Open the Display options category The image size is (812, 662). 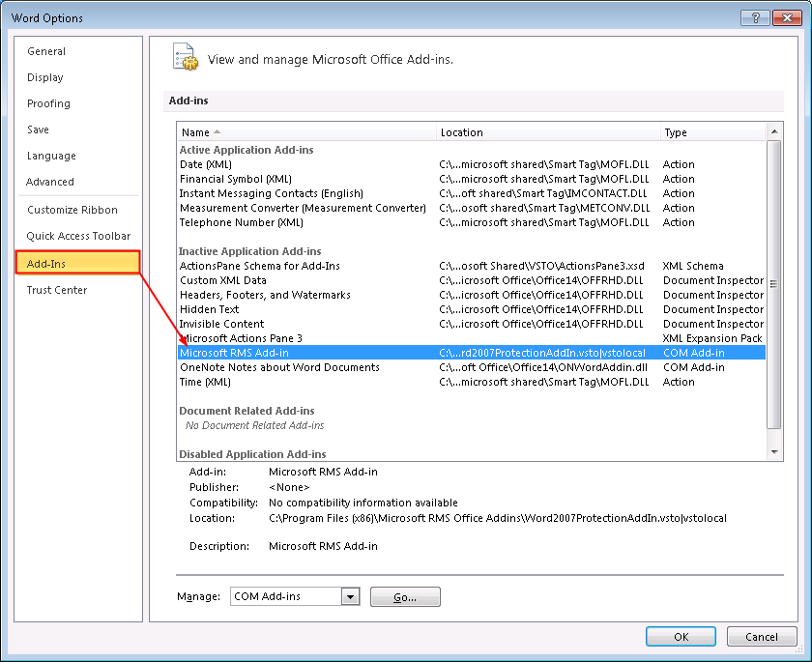[45, 77]
